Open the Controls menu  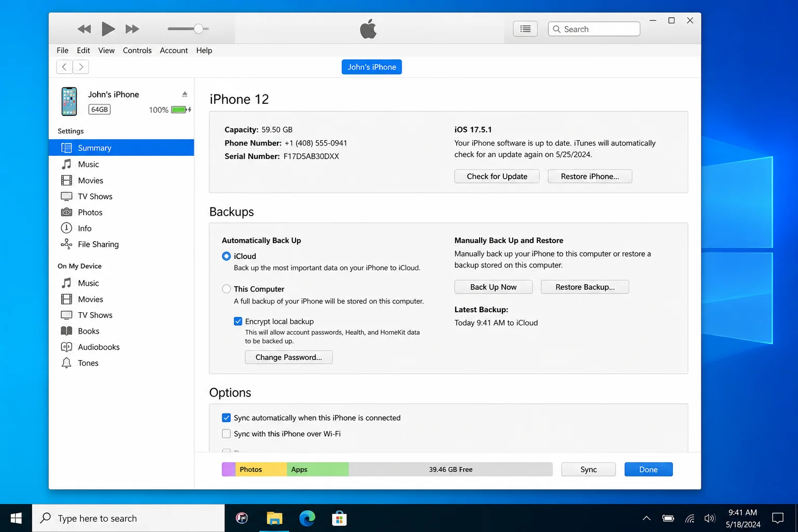point(137,50)
